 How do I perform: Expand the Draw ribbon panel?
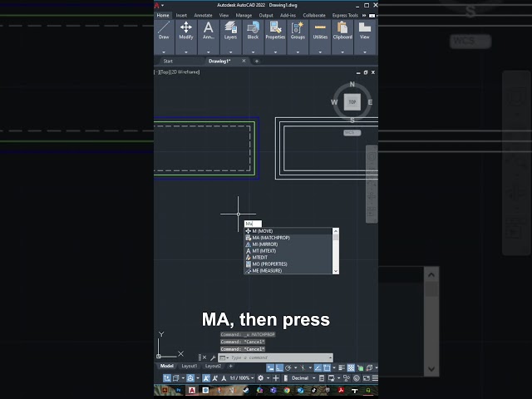pos(164,52)
